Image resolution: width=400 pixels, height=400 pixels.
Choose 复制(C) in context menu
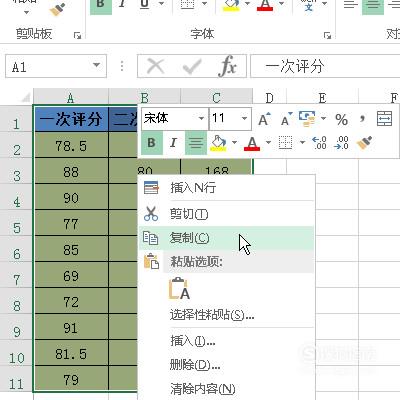(x=227, y=238)
